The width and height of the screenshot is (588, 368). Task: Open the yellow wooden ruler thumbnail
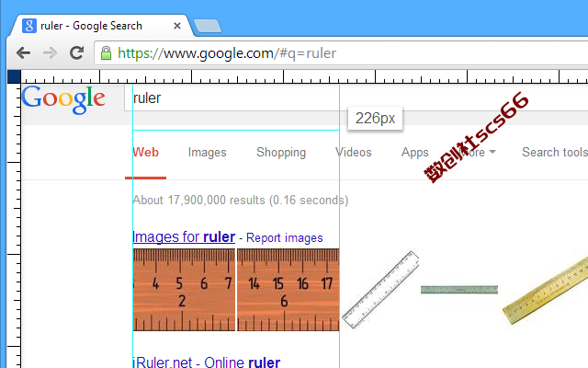(546, 290)
